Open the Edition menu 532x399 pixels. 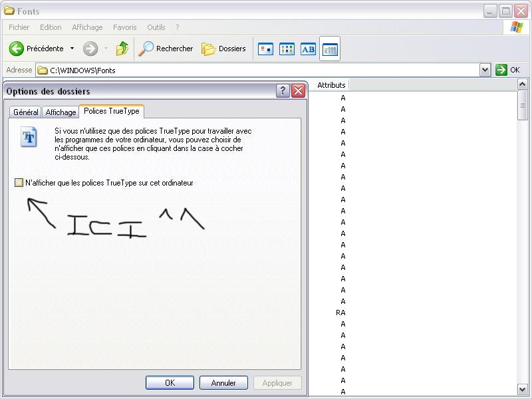51,27
